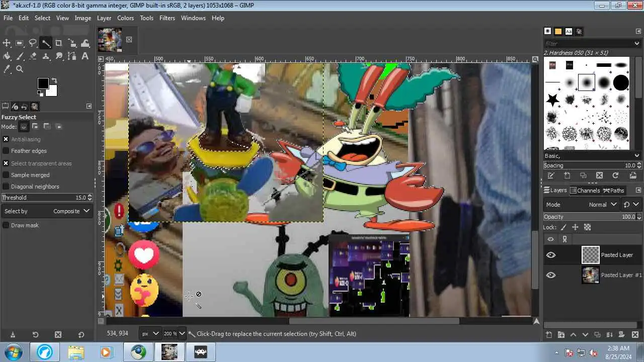Swap foreground and background colors
Image resolution: width=644 pixels, height=362 pixels.
(54, 80)
